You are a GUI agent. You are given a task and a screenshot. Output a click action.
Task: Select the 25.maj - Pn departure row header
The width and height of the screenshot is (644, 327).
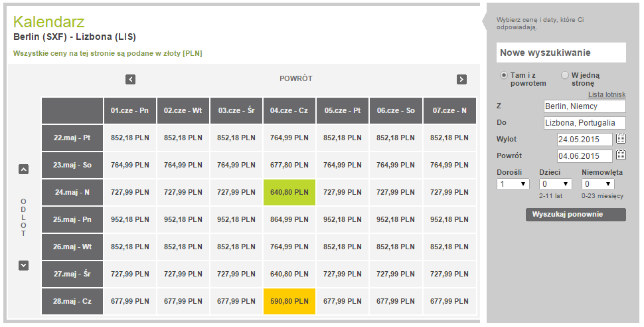pos(72,219)
